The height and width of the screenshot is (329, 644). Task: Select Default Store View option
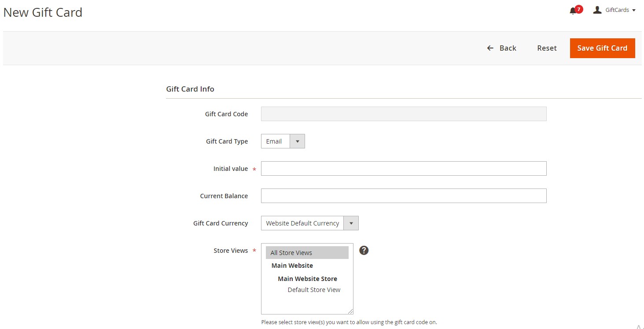314,290
